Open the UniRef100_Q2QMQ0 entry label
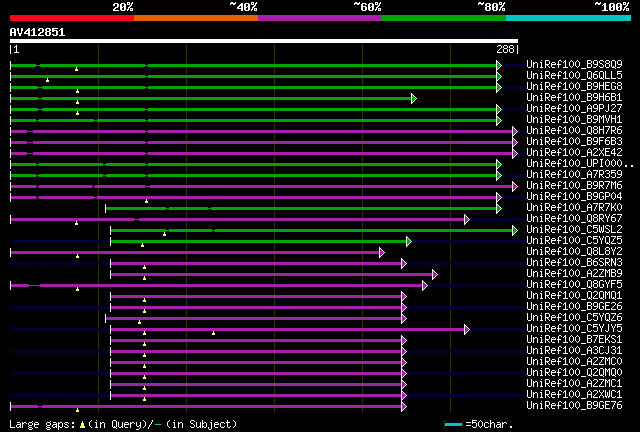This screenshot has width=640, height=432. point(574,373)
